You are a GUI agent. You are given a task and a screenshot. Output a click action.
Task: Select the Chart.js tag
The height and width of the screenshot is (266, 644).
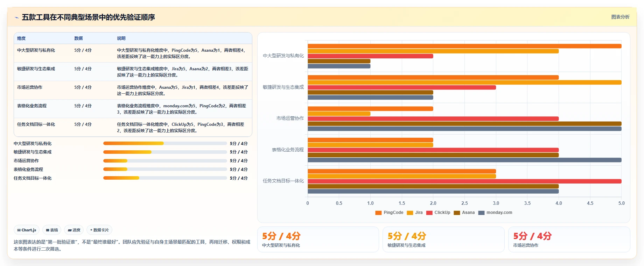[27, 230]
